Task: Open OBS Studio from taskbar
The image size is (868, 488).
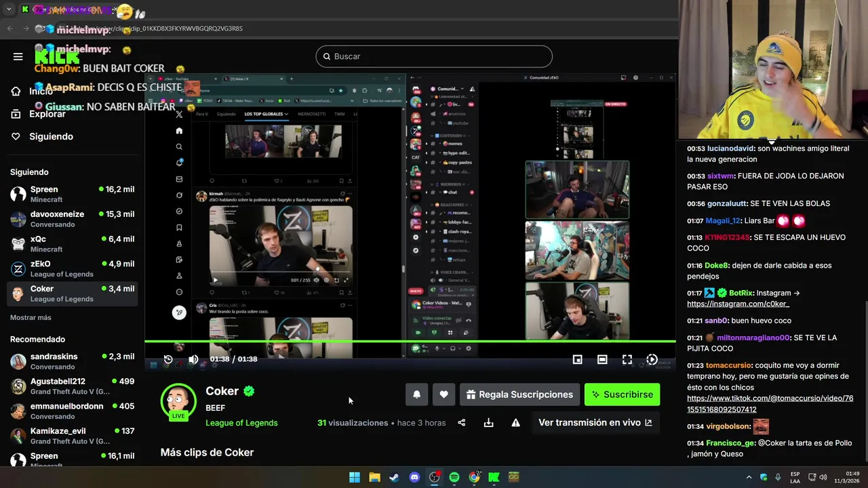Action: (434, 477)
